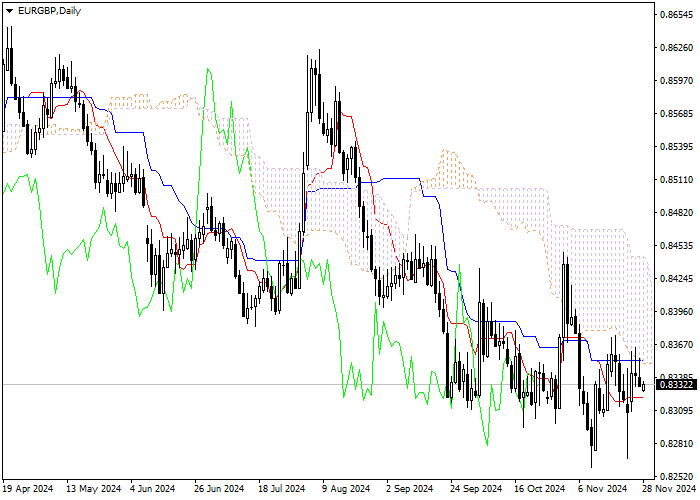Select price level 0.83095 on the axis
700x500 pixels.
(x=676, y=410)
